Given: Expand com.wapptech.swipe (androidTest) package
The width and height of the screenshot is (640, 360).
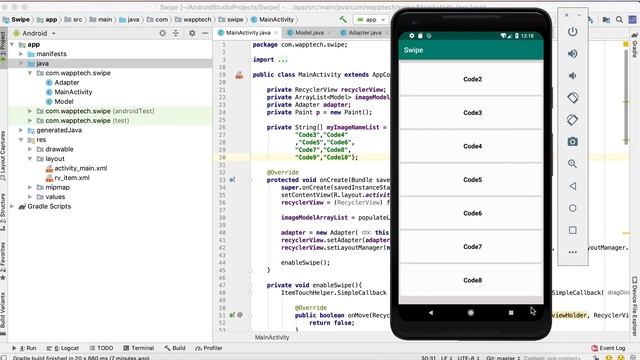Looking at the screenshot, I should [30, 111].
